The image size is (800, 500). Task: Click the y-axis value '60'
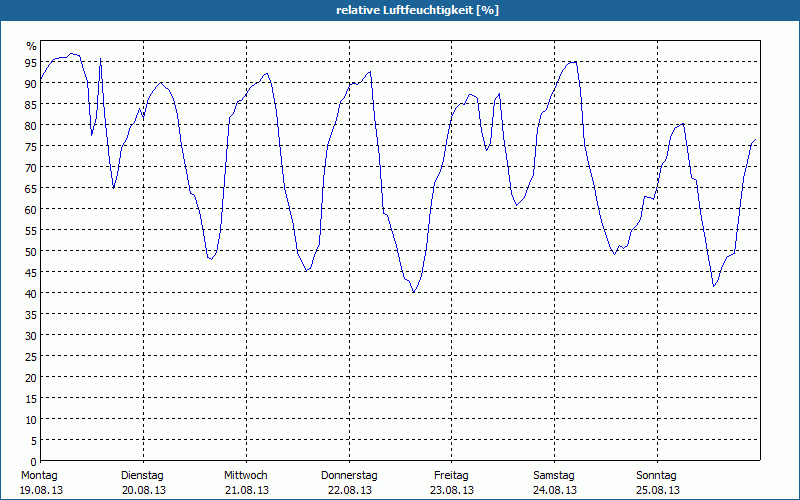point(31,210)
